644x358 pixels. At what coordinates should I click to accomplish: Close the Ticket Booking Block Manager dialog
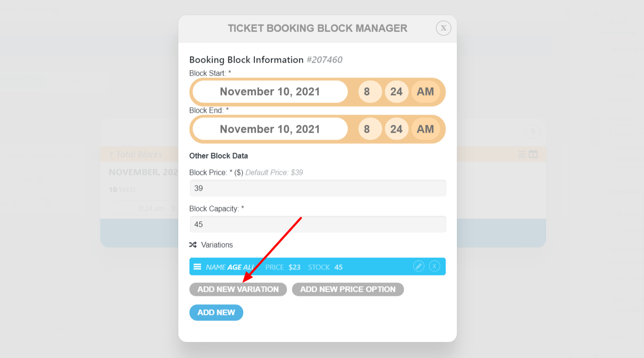pyautogui.click(x=443, y=28)
